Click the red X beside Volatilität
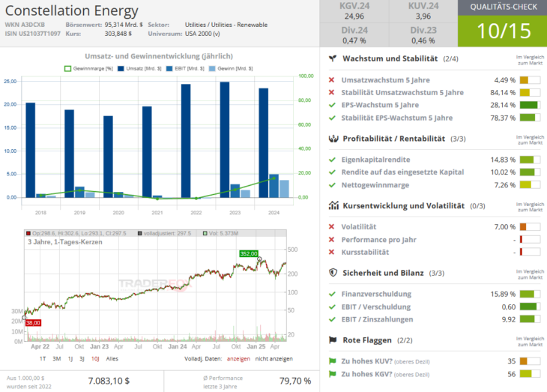This screenshot has width=547, height=392. [x=331, y=227]
